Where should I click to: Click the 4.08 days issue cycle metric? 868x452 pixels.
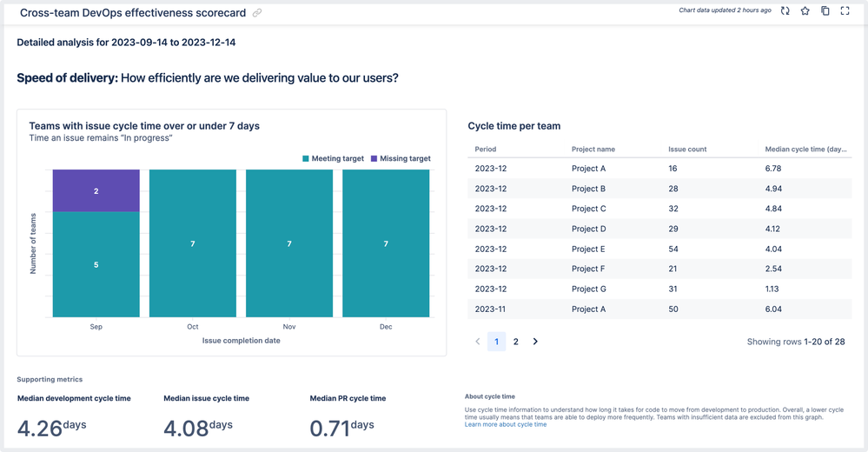pos(197,428)
